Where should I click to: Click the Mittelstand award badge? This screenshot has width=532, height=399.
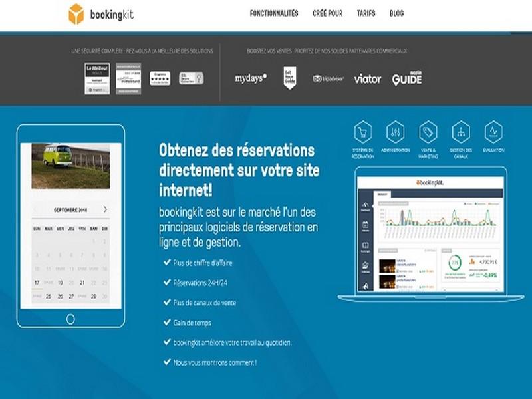128,78
